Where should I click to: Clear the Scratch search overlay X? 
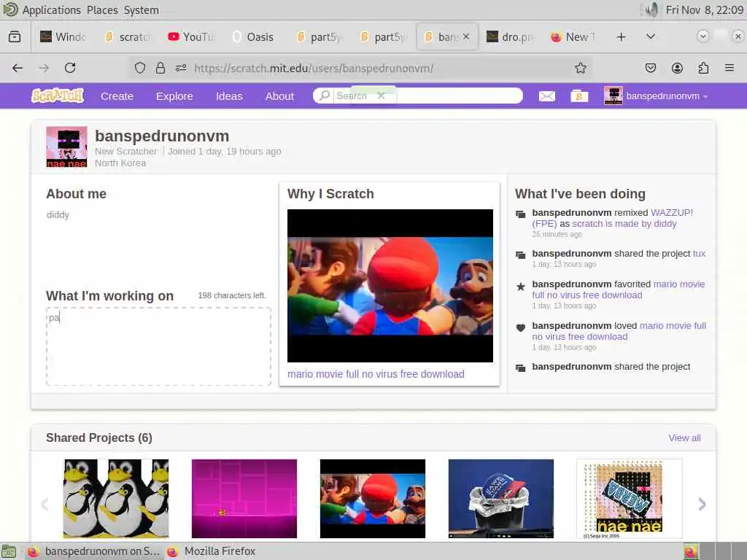point(381,96)
